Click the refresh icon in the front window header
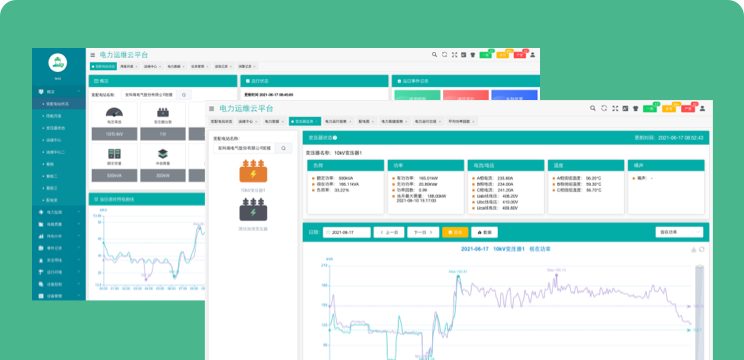 604,108
